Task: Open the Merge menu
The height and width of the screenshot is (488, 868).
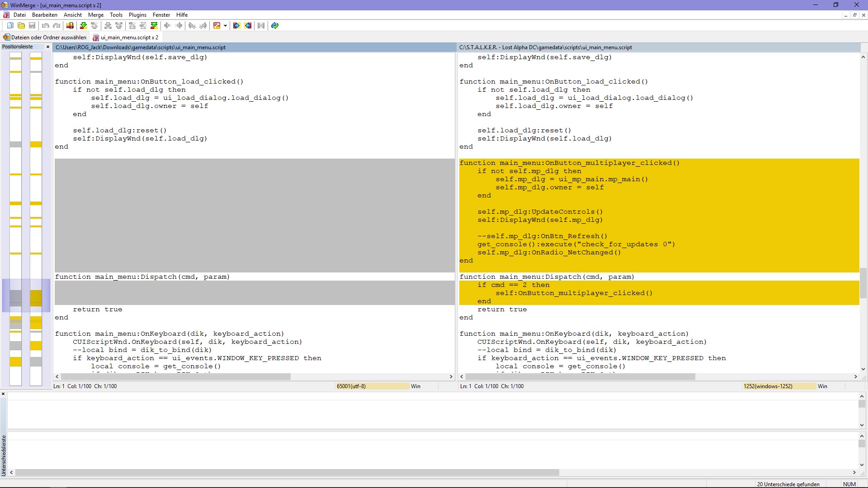Action: (95, 15)
